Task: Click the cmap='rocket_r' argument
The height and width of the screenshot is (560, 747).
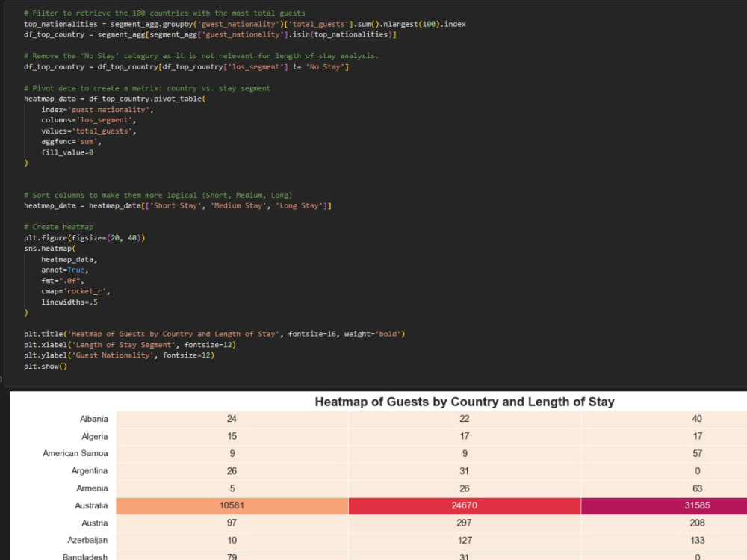Action: pyautogui.click(x=75, y=291)
